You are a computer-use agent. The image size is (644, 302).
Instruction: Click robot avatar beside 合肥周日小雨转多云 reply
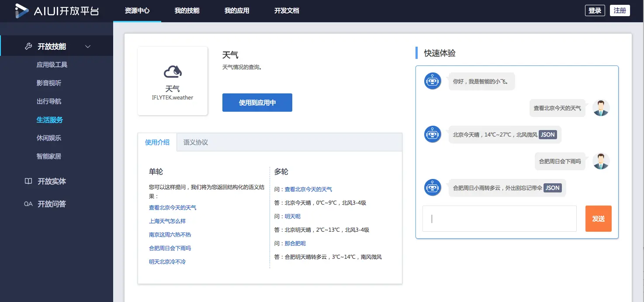[433, 187]
